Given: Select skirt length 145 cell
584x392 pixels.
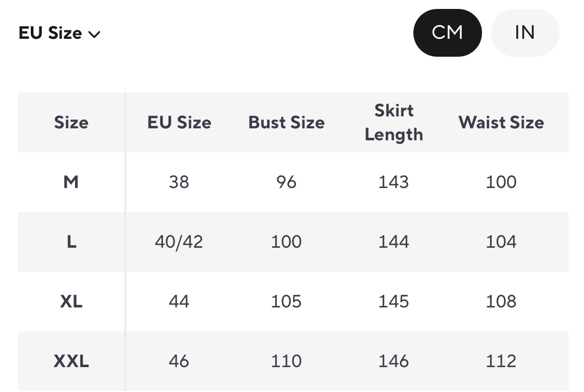Looking at the screenshot, I should point(393,301).
